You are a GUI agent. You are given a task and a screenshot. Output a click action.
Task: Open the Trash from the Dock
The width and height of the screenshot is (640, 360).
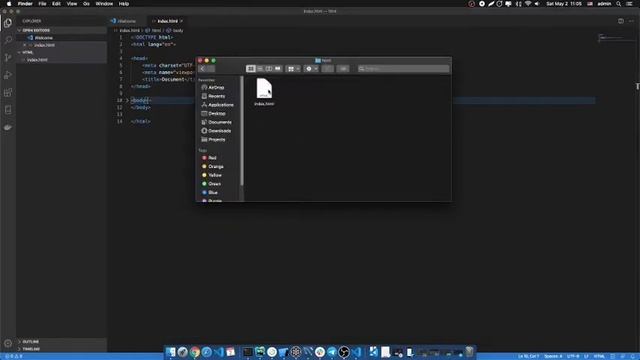pyautogui.click(x=469, y=351)
